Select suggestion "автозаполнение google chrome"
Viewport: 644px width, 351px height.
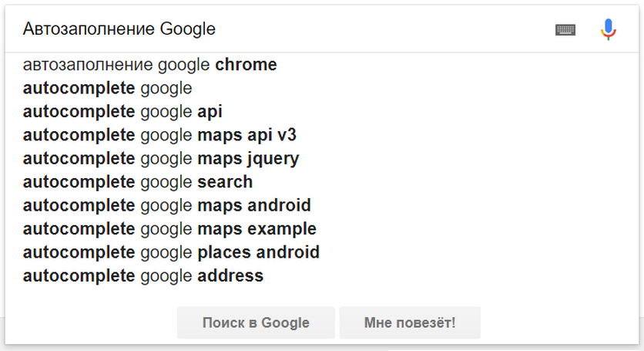[x=150, y=65]
